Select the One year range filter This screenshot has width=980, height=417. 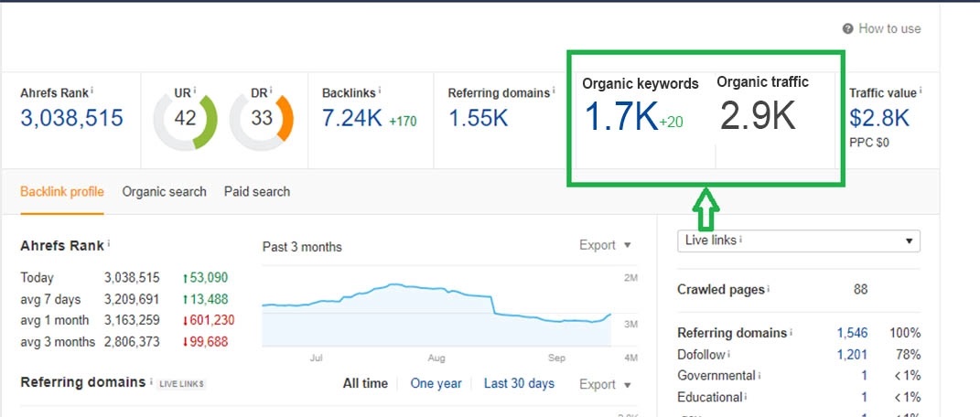click(436, 384)
